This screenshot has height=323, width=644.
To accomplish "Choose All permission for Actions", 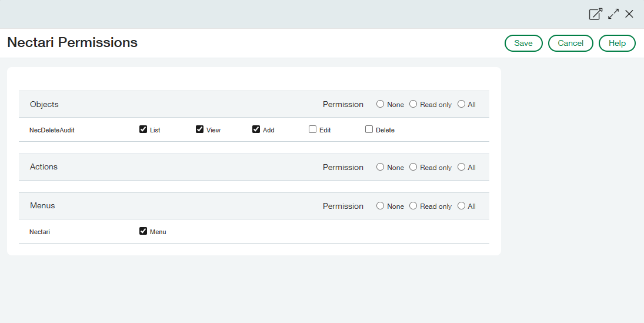I will pyautogui.click(x=461, y=167).
